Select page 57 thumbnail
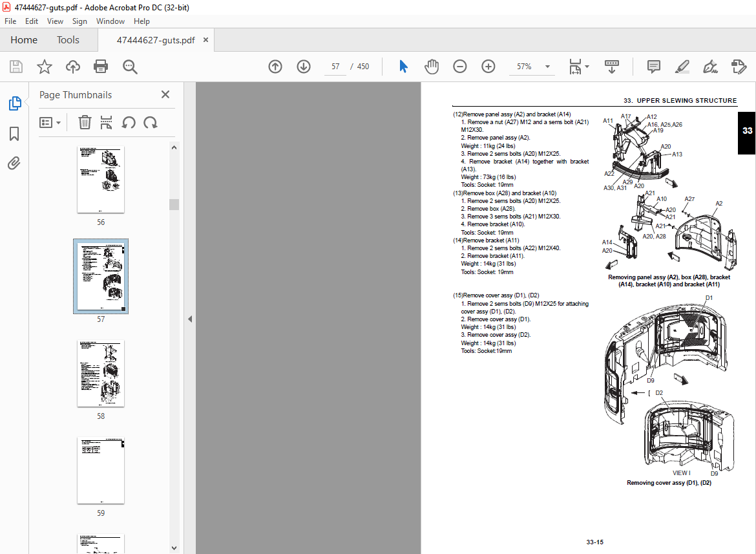 click(101, 276)
